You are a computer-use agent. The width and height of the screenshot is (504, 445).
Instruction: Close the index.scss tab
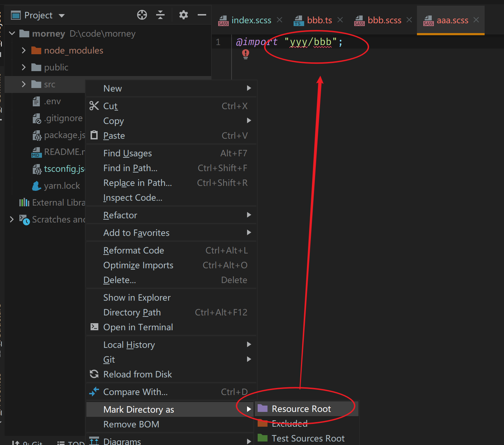[x=279, y=20]
